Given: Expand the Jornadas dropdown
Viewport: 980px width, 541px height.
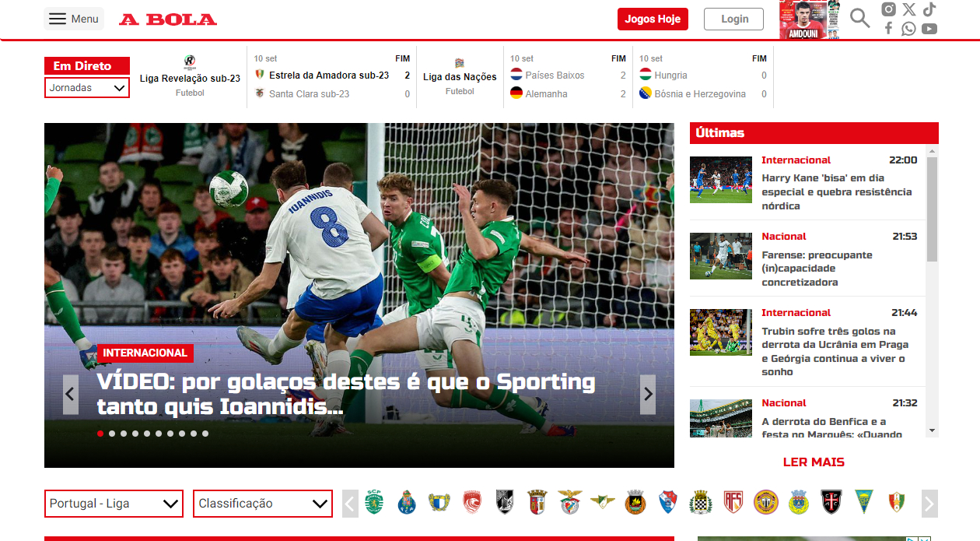Looking at the screenshot, I should coord(87,88).
